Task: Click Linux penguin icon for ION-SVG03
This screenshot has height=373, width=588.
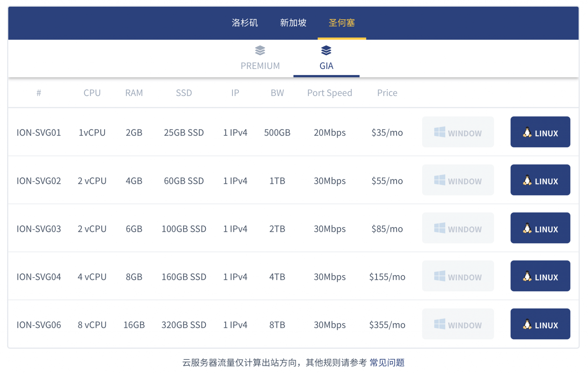Action: 527,228
